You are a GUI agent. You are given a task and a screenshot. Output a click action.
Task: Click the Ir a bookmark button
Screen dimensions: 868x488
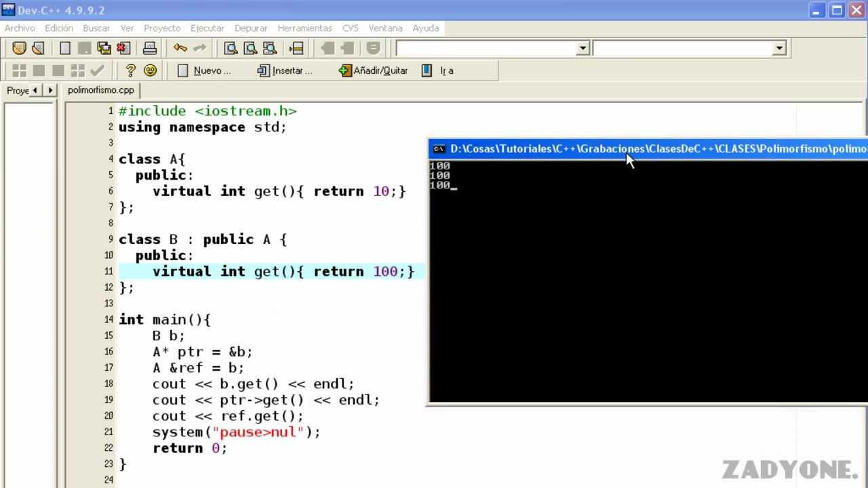coord(437,70)
